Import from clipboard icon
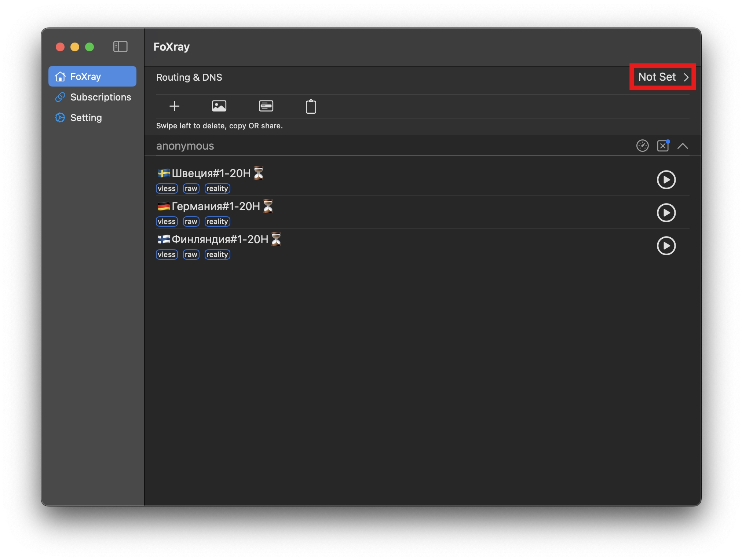 pyautogui.click(x=311, y=107)
